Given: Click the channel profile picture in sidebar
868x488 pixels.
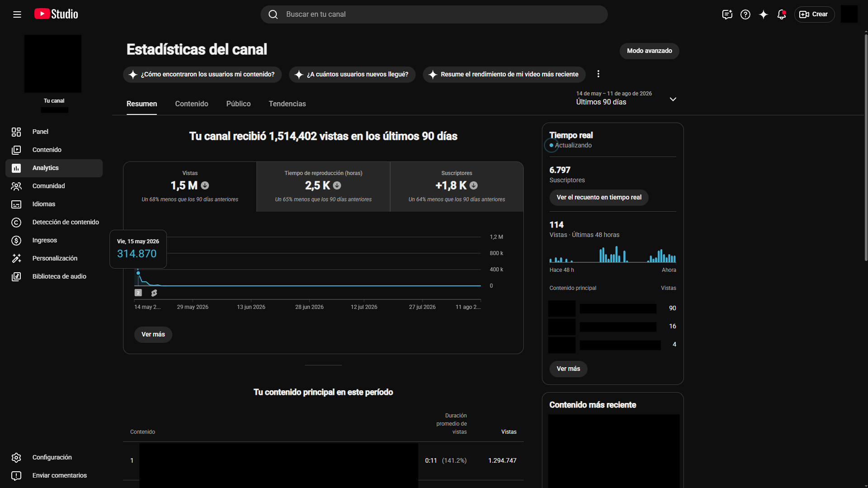Looking at the screenshot, I should [x=53, y=64].
